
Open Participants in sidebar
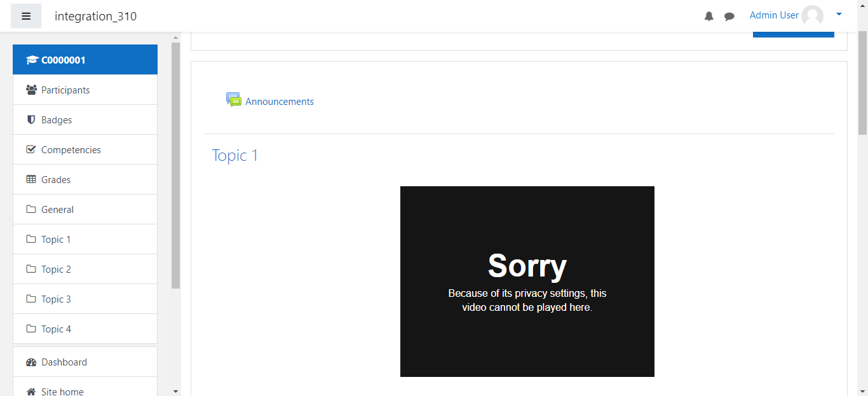[x=85, y=90]
